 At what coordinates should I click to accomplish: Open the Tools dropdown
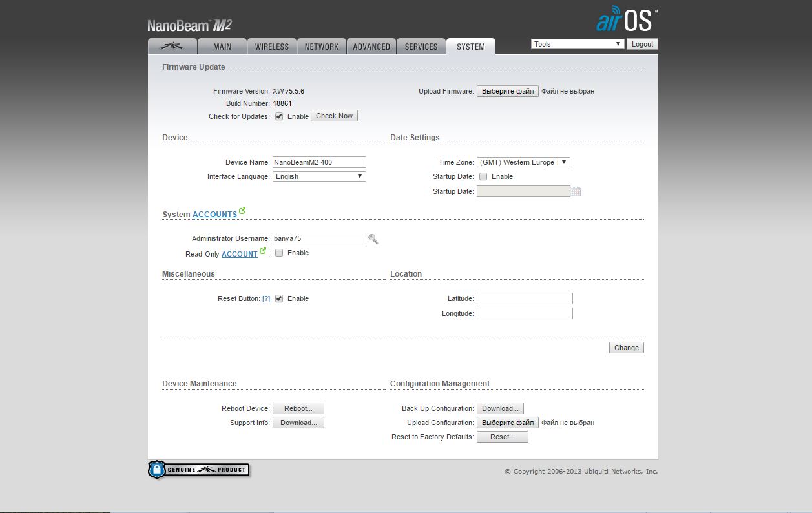coord(577,44)
